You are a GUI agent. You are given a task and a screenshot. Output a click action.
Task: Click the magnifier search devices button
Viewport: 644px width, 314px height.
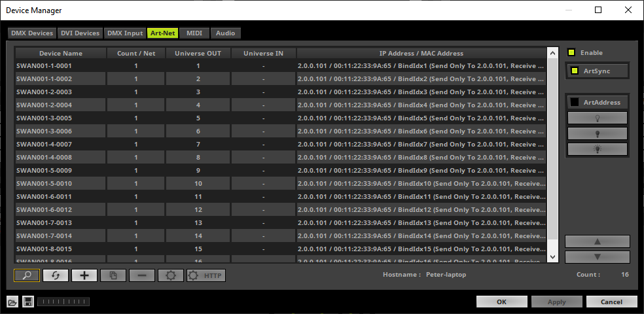point(27,275)
